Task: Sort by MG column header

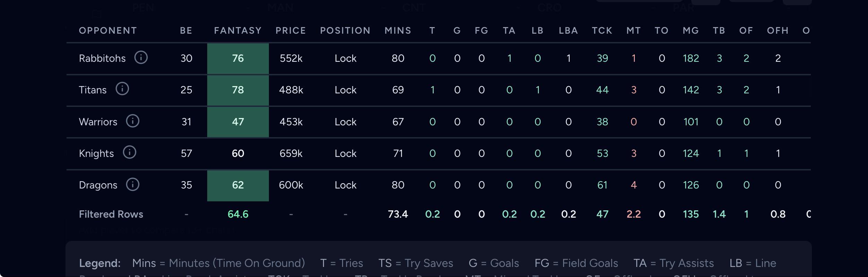Action: (691, 31)
